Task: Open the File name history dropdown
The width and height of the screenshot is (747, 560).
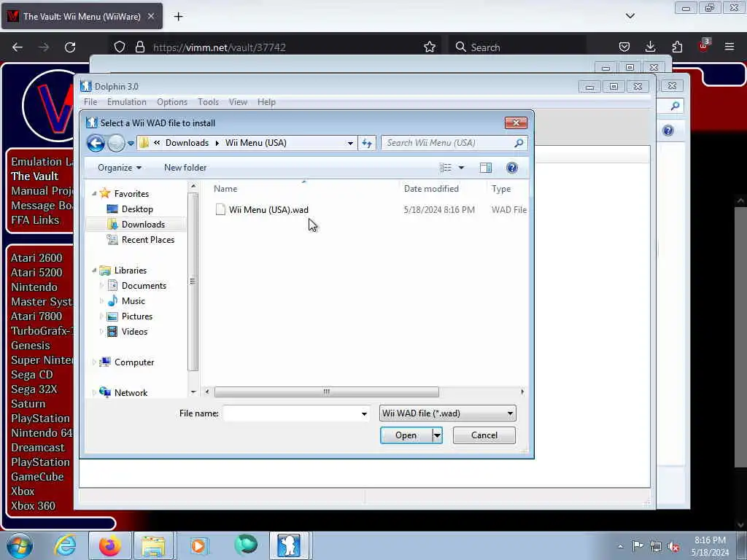Action: [x=364, y=414]
